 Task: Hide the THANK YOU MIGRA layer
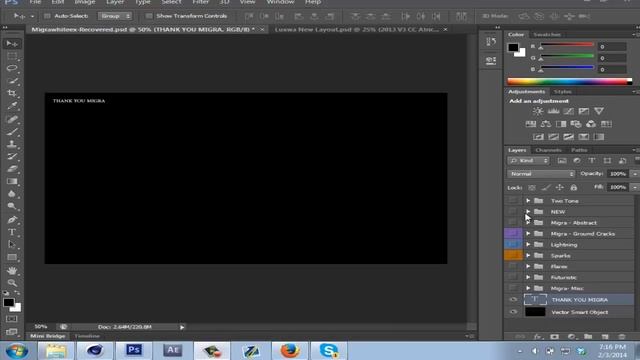point(513,300)
